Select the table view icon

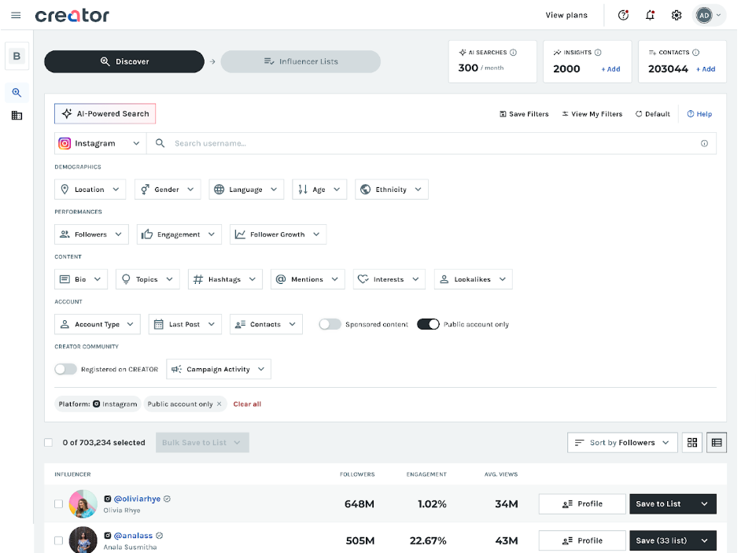[x=716, y=442]
